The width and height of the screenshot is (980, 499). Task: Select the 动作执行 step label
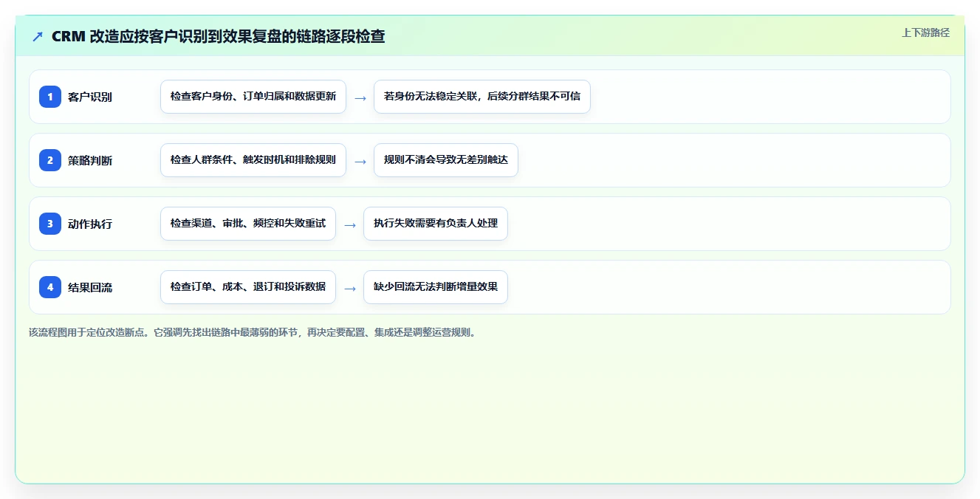[x=90, y=224]
